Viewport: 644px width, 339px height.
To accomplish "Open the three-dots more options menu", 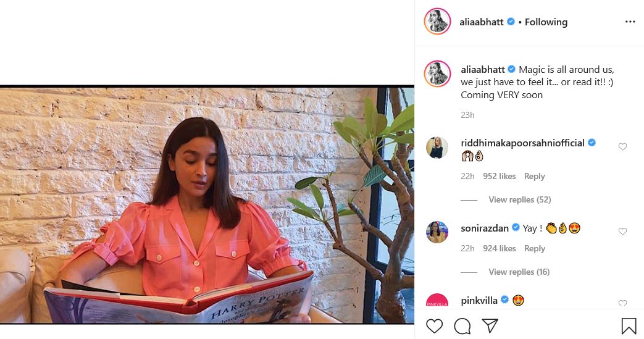I will (630, 22).
